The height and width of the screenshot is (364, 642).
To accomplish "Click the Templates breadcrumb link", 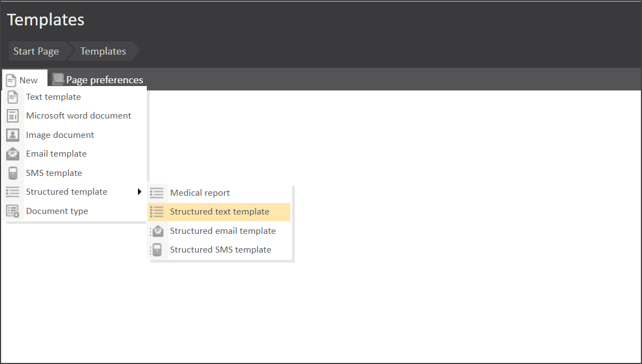I will click(x=103, y=51).
